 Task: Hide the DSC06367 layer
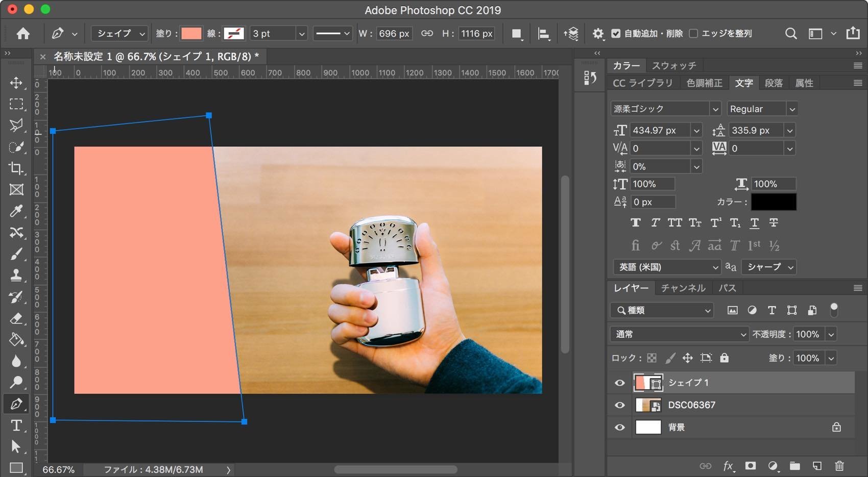620,405
